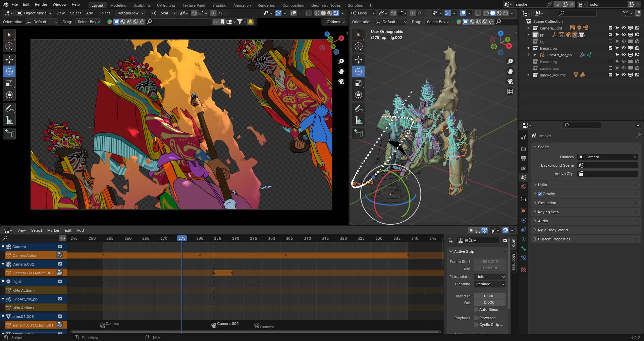Activate the Annotate tool in left viewport
The width and height of the screenshot is (644, 341).
[x=9, y=109]
